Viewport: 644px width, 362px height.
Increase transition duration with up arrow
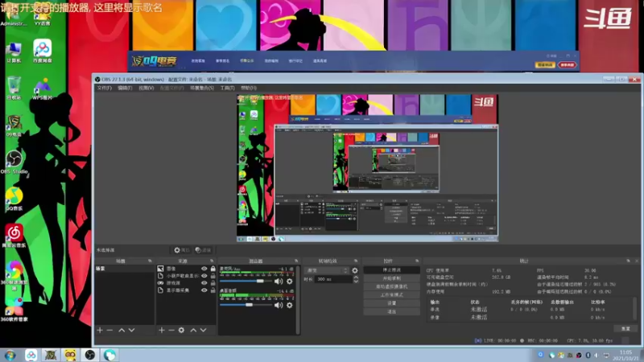(x=356, y=278)
